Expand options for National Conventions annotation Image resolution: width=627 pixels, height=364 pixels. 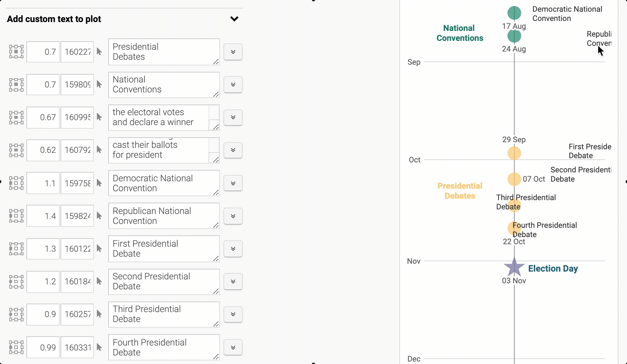coord(233,84)
